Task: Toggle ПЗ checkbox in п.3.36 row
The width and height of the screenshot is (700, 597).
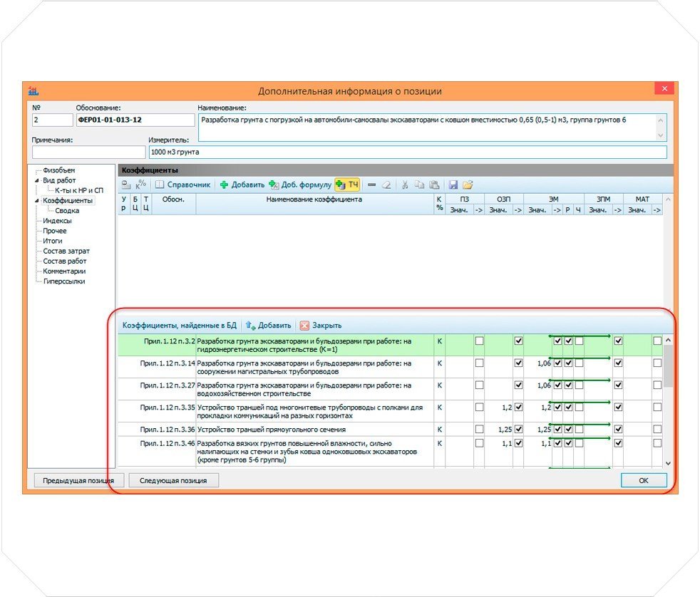Action: click(479, 430)
